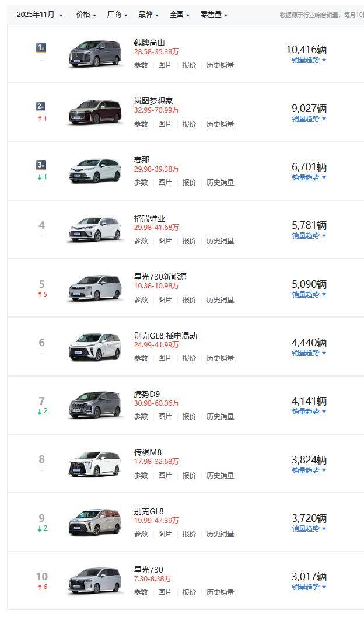Viewport: 364px width, 617px height.
Task: Click the rank 2 silver medal badge
Action: click(41, 106)
